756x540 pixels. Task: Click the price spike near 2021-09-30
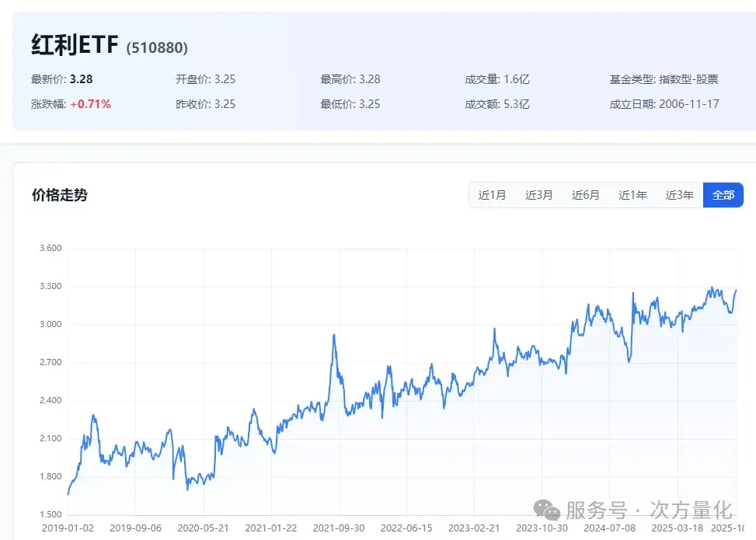[333, 336]
